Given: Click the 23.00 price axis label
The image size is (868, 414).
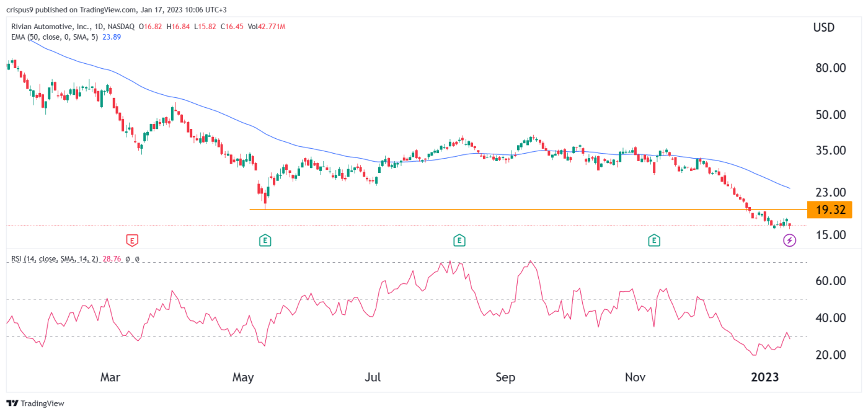Looking at the screenshot, I should [x=831, y=192].
